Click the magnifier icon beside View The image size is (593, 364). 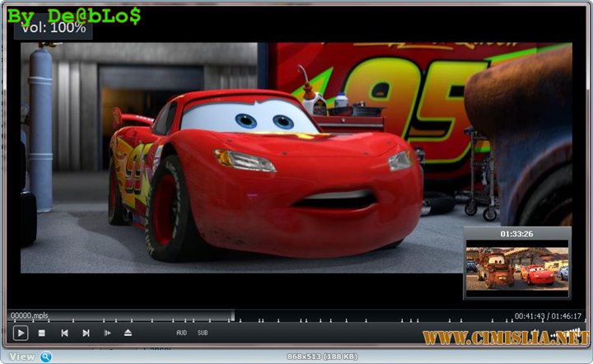coord(46,357)
